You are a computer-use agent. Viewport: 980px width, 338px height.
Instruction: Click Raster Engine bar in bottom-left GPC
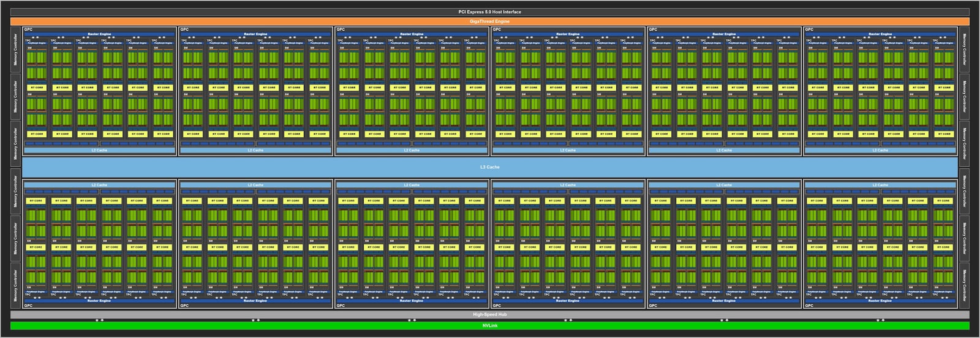click(99, 301)
